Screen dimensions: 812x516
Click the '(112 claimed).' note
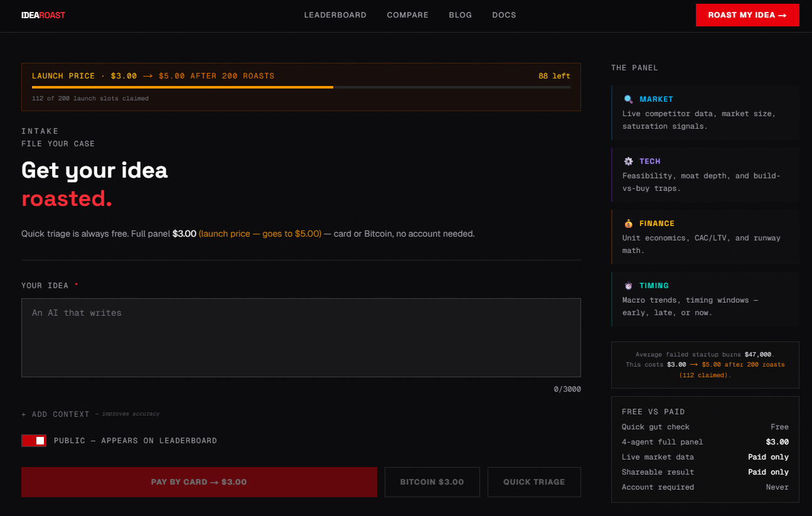[x=705, y=375]
